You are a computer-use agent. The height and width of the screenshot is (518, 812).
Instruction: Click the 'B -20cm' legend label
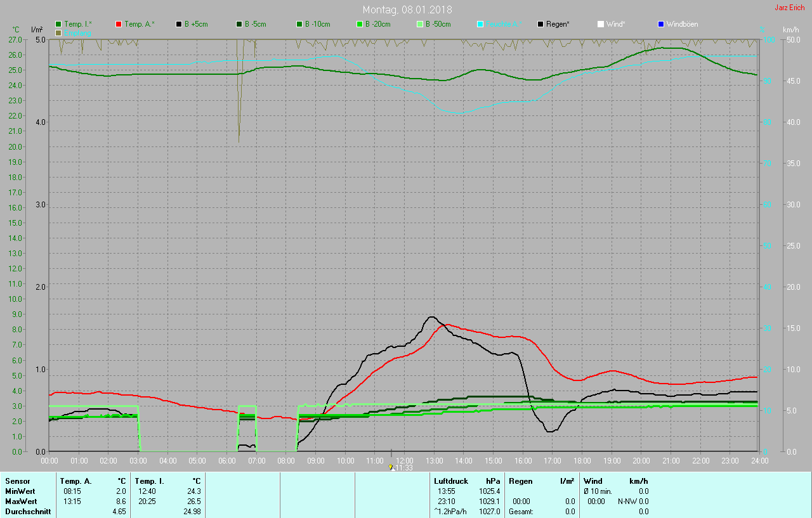377,24
